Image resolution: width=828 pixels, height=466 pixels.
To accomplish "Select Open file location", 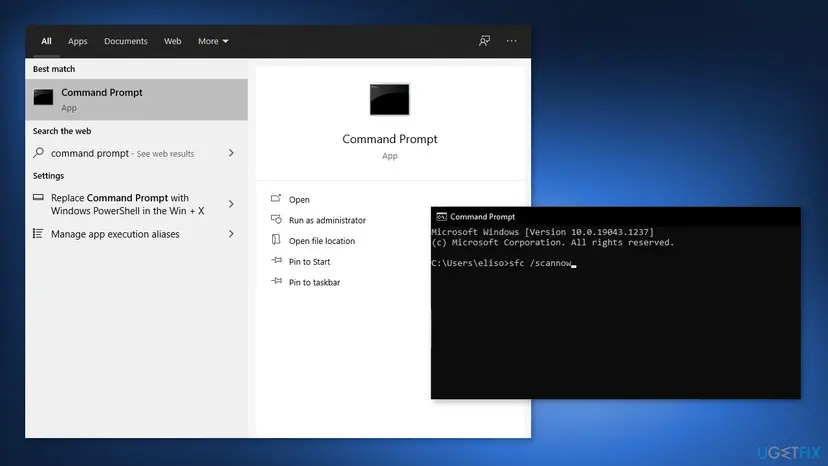I will pos(322,241).
